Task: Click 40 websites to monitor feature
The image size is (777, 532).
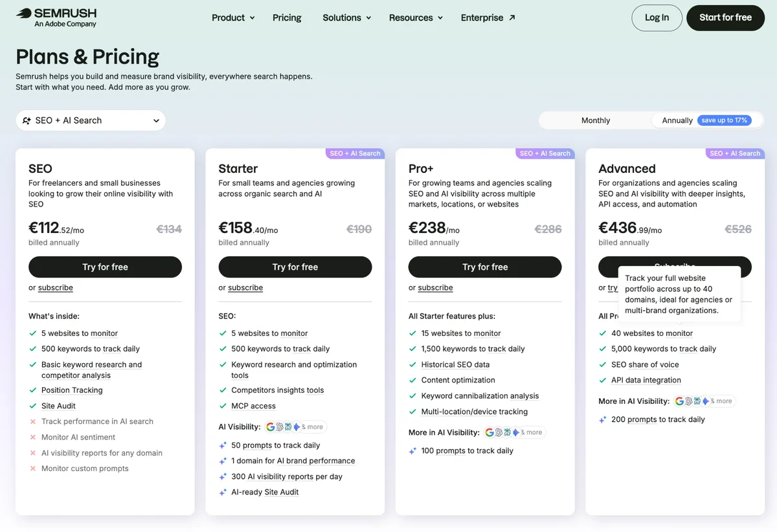Action: tap(652, 333)
